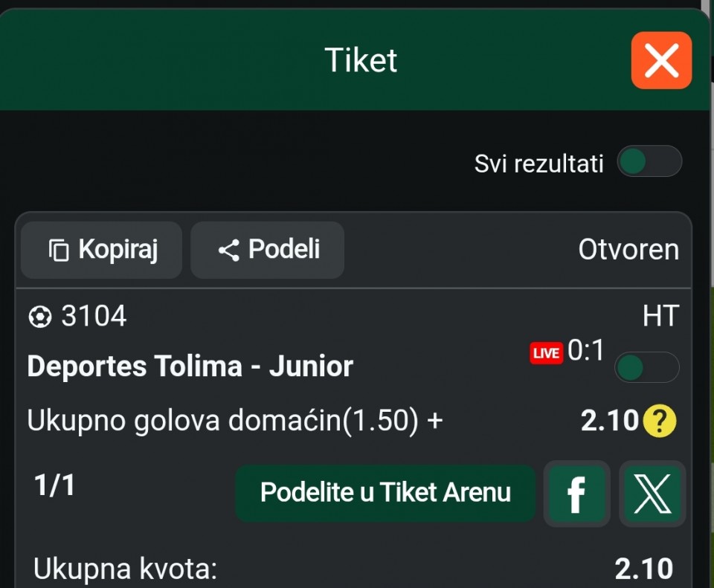This screenshot has width=714, height=588.
Task: Click the Tiket header title
Action: pyautogui.click(x=361, y=60)
